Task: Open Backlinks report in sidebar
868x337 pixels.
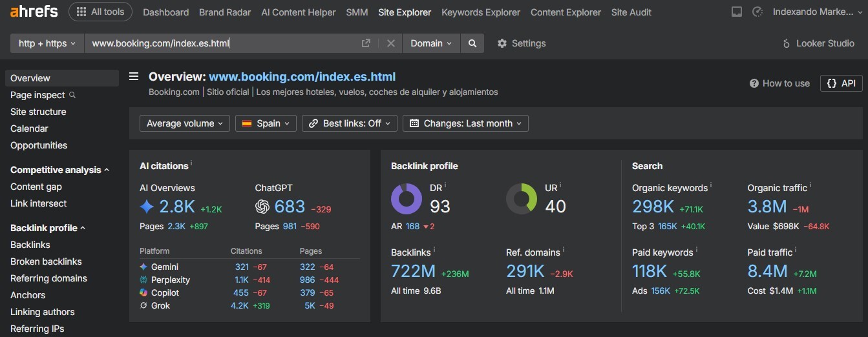Action: click(30, 245)
